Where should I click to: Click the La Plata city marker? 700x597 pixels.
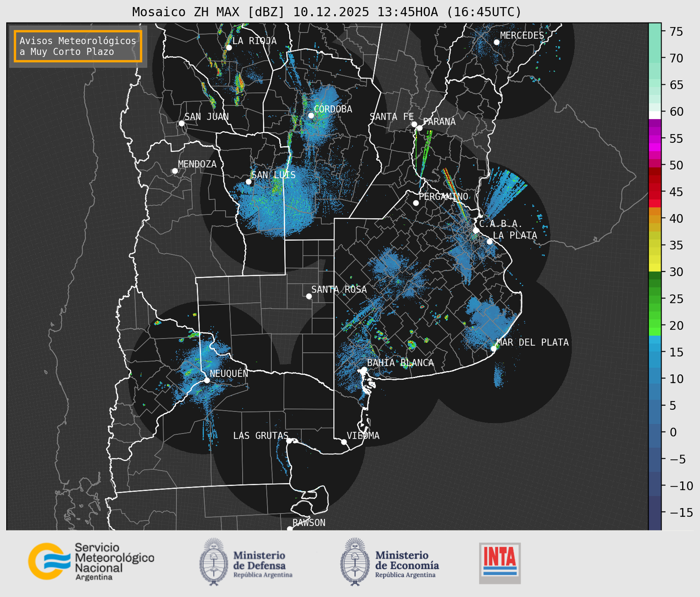click(490, 242)
